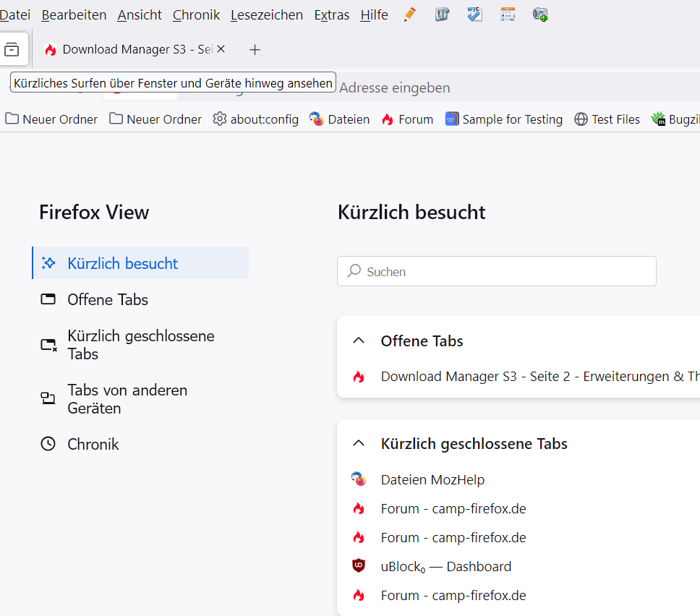This screenshot has height=616, width=700.
Task: Open the Ansicht menu
Action: tap(140, 14)
